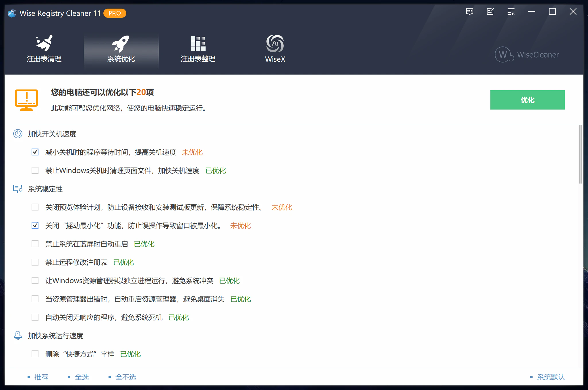Open the feedback chat icon in title bar
This screenshot has width=588, height=390.
470,12
